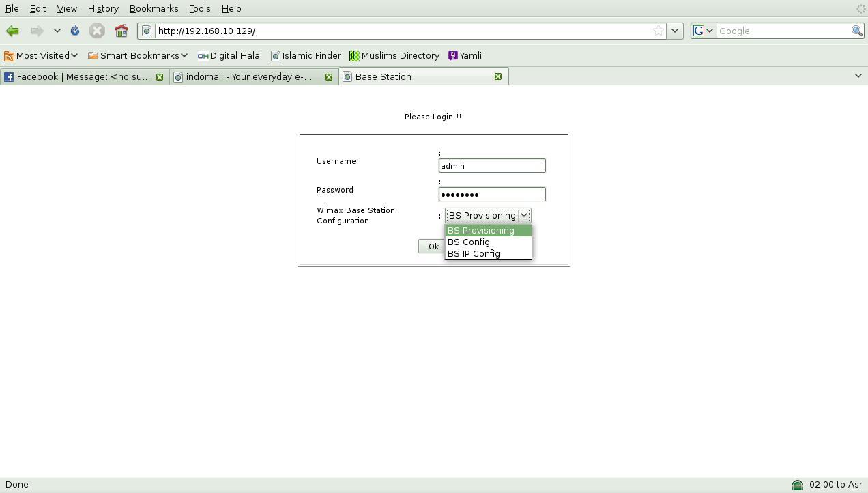Bookmark page with the star icon
This screenshot has width=868, height=493.
pyautogui.click(x=658, y=31)
